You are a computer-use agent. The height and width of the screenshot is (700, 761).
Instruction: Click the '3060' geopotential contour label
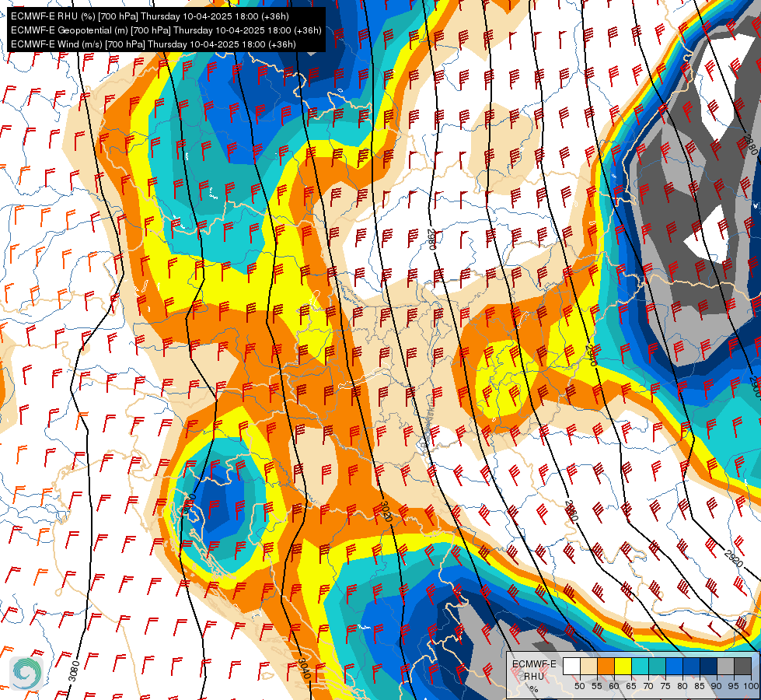coord(190,506)
